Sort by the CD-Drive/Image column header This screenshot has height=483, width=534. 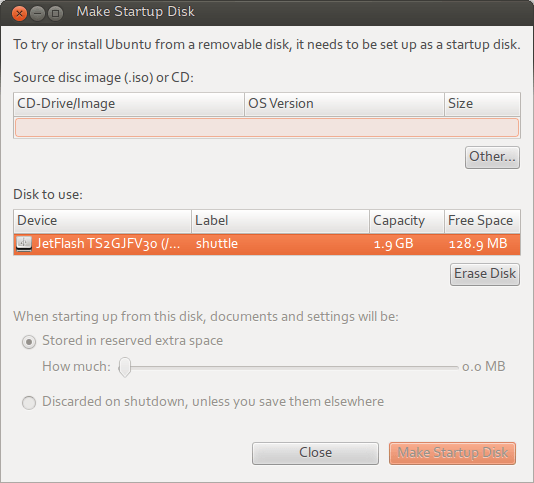click(129, 104)
